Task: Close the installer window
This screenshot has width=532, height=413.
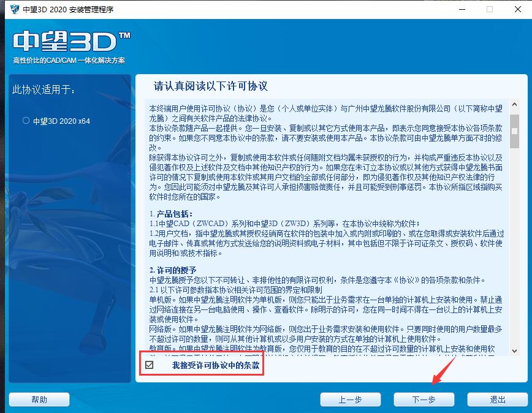Action: (x=518, y=9)
